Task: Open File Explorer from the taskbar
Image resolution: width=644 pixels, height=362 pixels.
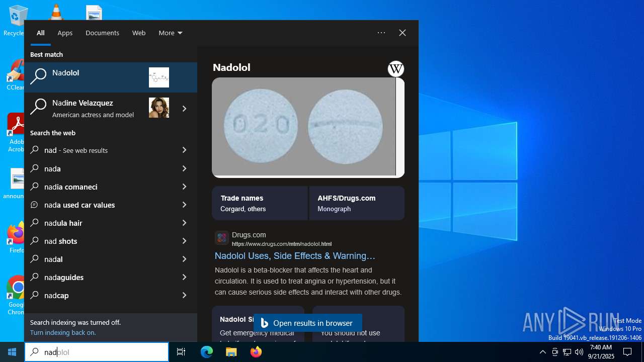Action: point(231,352)
